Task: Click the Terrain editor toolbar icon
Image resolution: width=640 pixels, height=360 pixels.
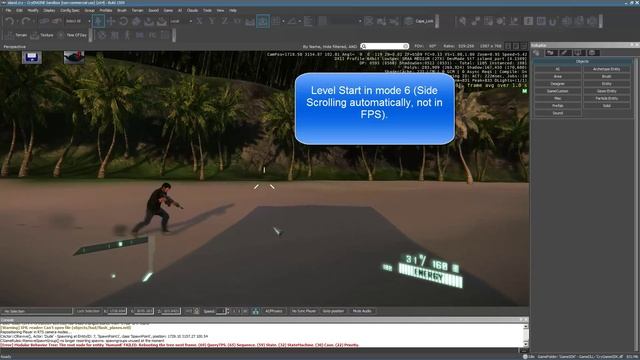Action: tap(17, 36)
